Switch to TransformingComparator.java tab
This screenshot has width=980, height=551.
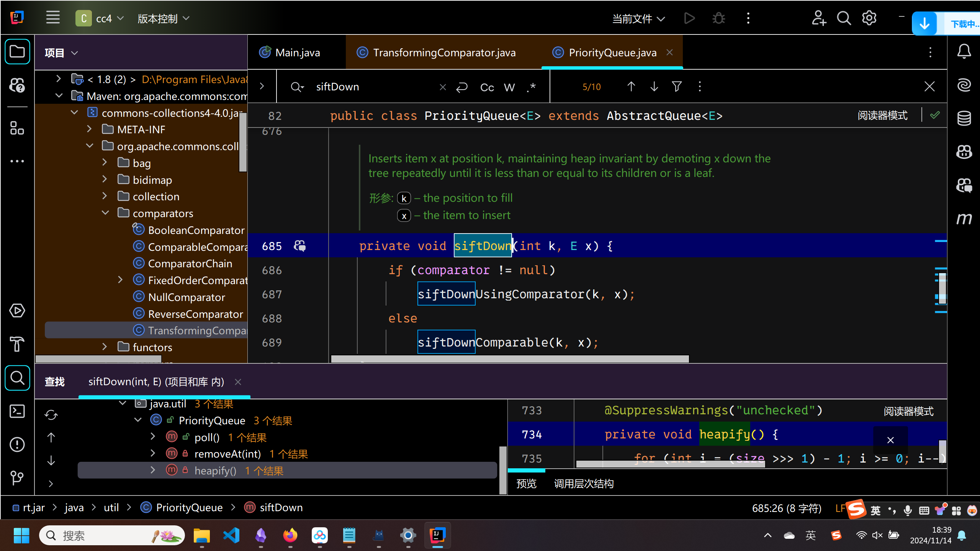click(x=443, y=52)
